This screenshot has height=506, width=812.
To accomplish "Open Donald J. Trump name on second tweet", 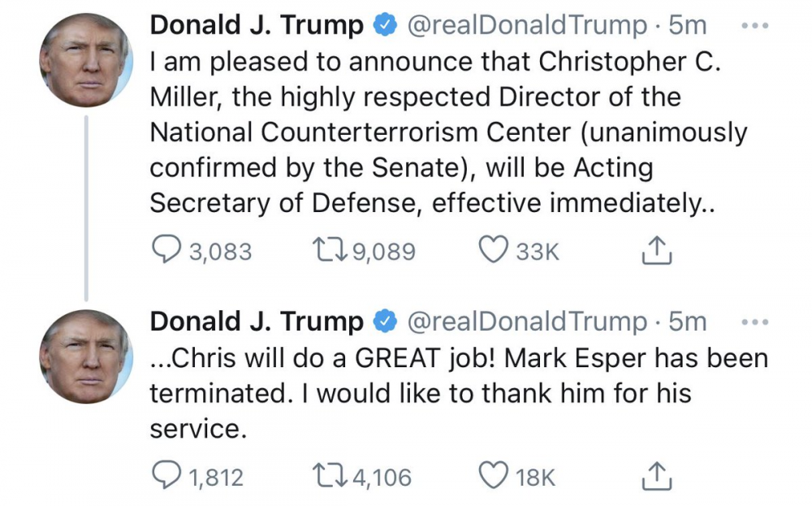I will 257,322.
